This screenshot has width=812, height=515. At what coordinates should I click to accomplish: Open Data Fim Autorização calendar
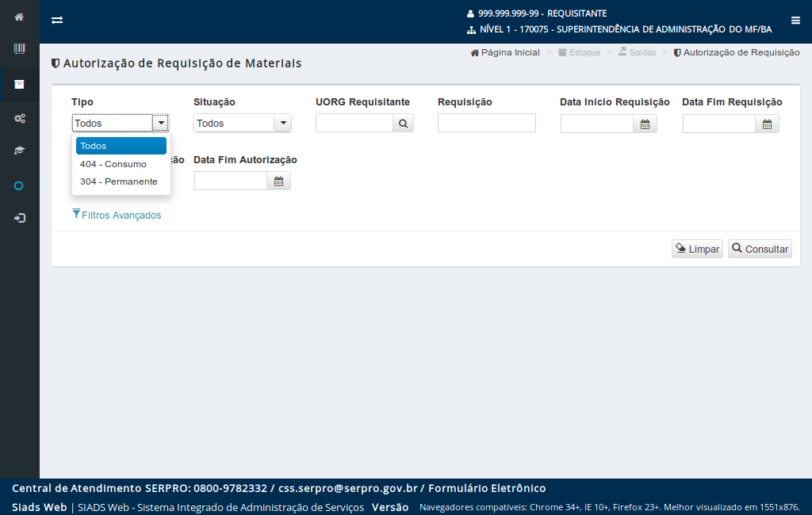tap(278, 181)
